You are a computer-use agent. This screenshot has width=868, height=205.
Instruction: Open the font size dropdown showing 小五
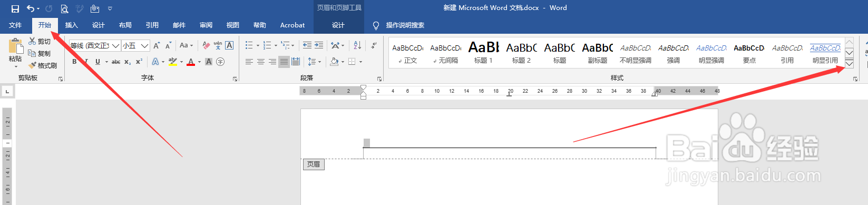tap(144, 46)
